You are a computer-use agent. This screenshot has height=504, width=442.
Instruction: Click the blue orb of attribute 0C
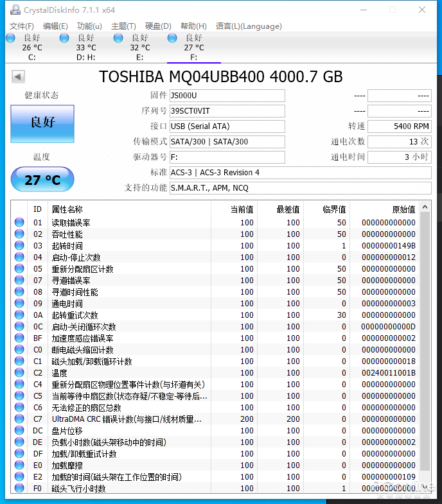pos(19,326)
